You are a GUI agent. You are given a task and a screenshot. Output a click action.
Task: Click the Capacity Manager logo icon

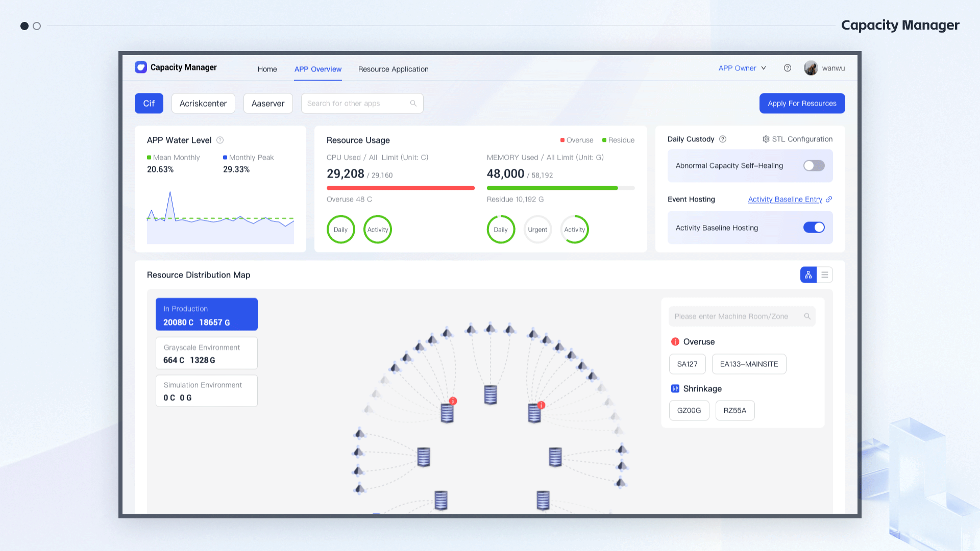click(x=141, y=67)
